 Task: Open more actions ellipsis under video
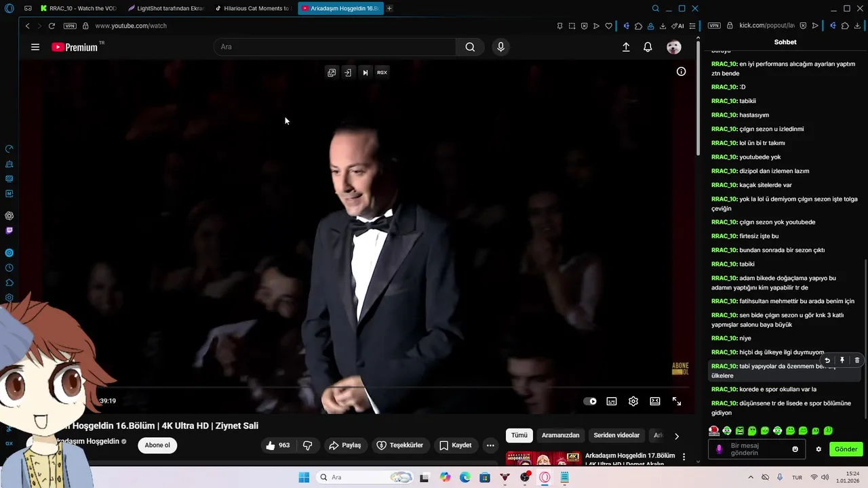click(x=490, y=445)
